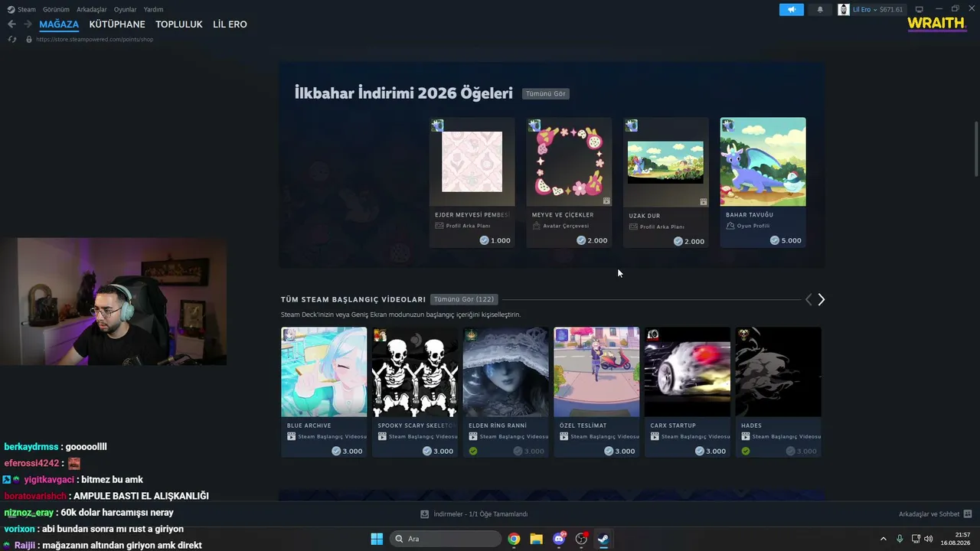Switch to Big Picture mode
980x551 pixels.
(x=920, y=9)
